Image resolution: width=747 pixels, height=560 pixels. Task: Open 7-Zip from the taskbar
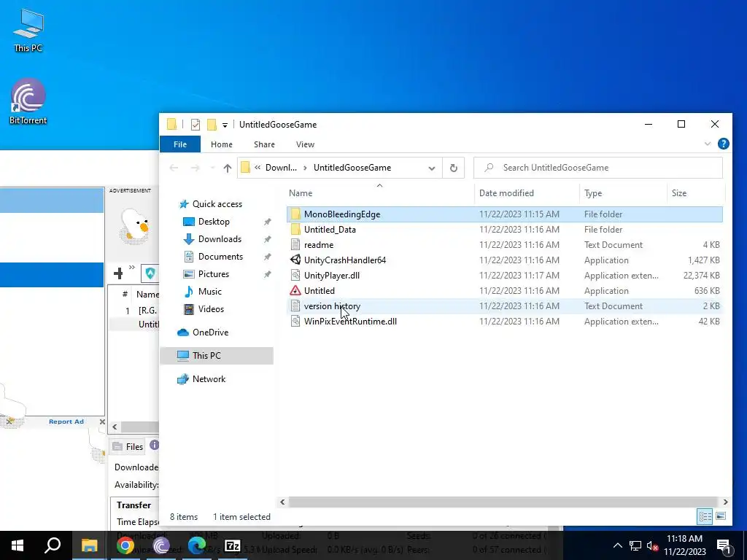(x=233, y=545)
